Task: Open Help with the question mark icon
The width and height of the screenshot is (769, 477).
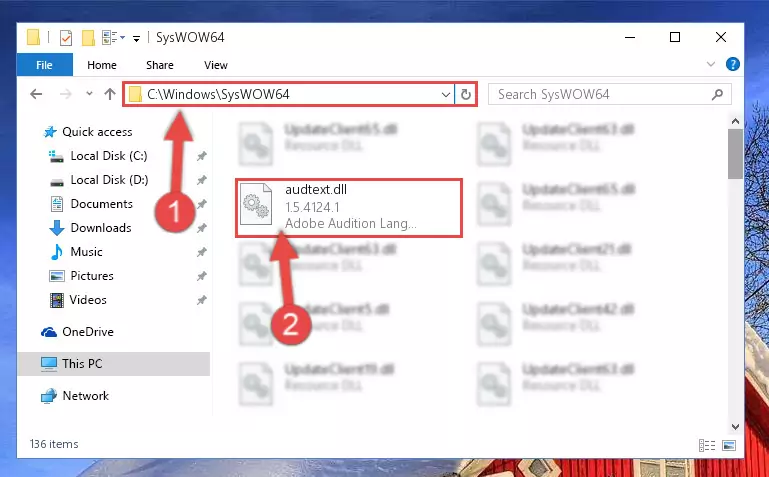Action: click(733, 64)
